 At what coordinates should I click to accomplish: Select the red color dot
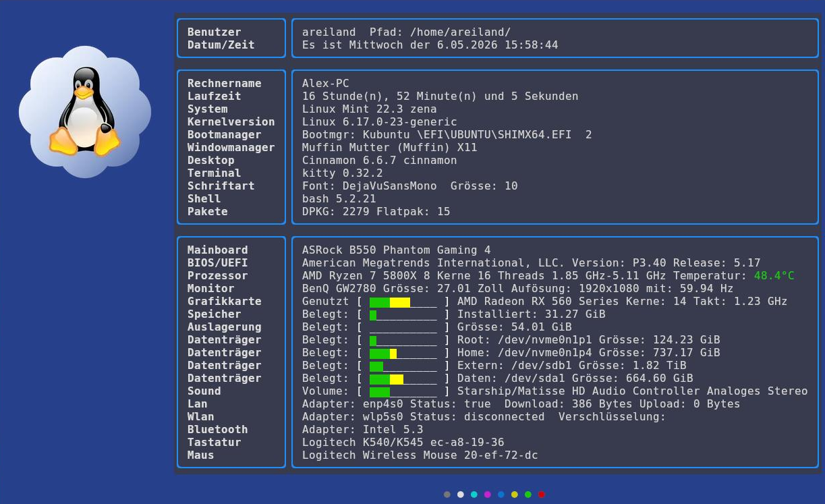542,495
